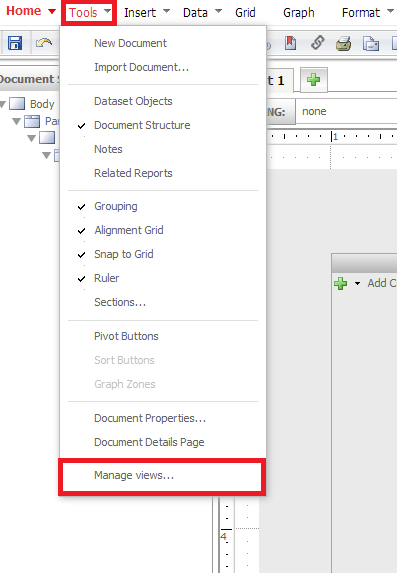Screen dimensions: 397x573
Task: Click the document export icon after printer
Action: (x=371, y=43)
